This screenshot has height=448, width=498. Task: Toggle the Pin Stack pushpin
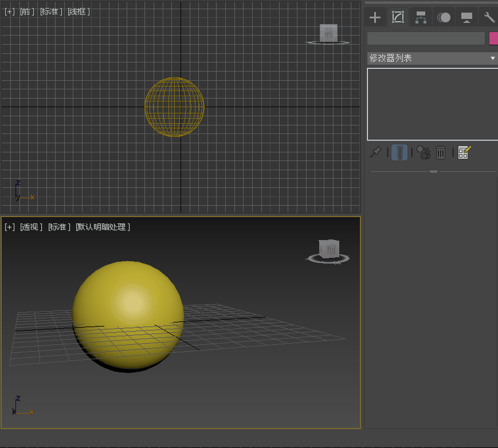coord(375,152)
